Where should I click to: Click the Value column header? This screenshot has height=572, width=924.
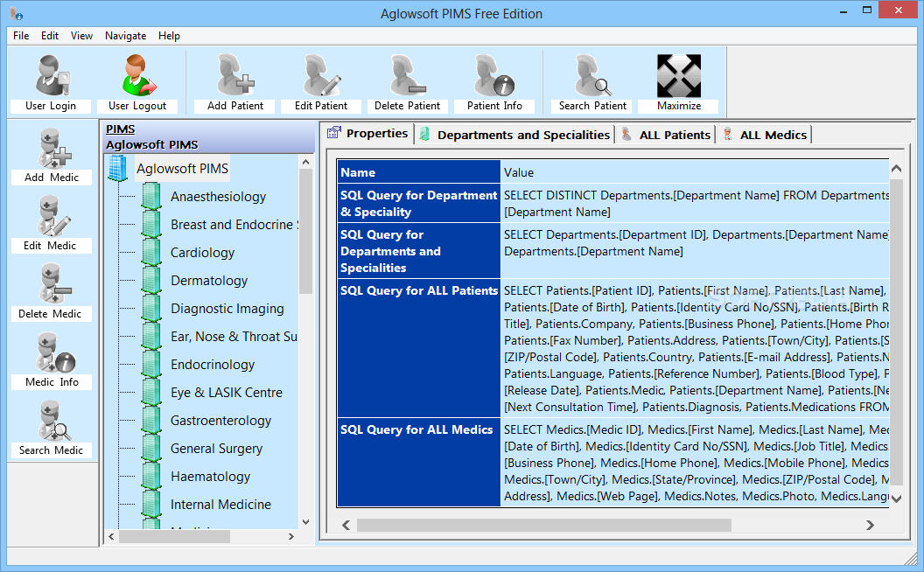(x=695, y=172)
